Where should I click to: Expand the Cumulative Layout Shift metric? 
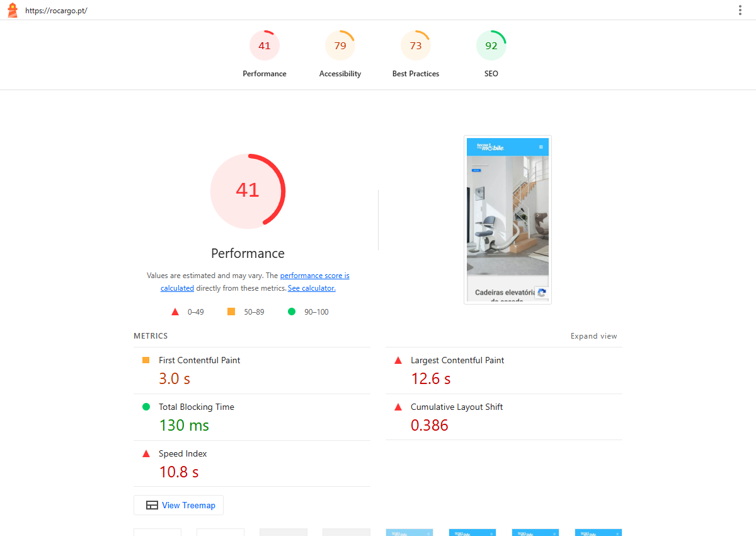(x=504, y=417)
